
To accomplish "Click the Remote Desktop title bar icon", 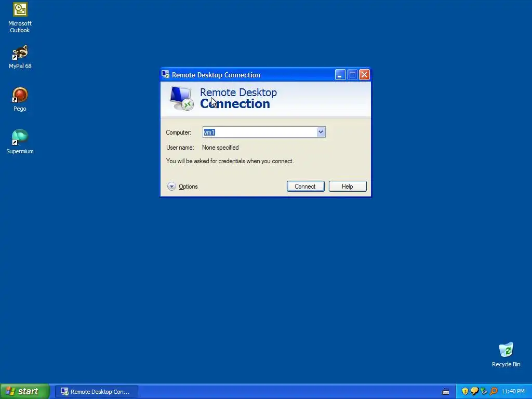I will coord(165,74).
